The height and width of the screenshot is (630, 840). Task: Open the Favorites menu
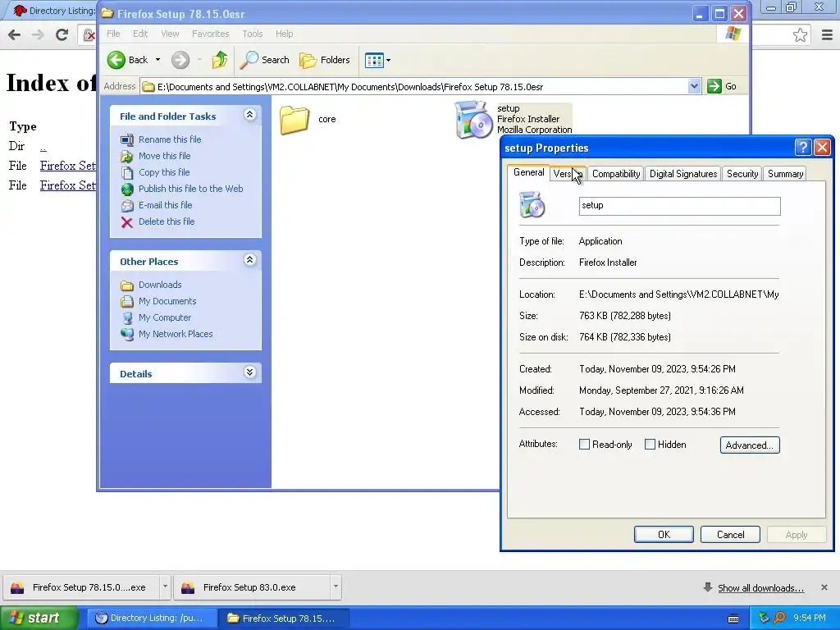[210, 34]
